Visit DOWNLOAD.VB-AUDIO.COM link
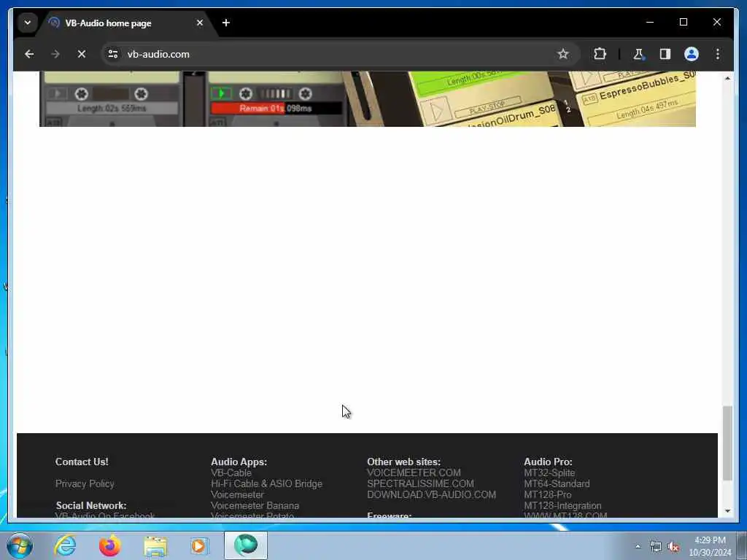This screenshot has width=747, height=560. (x=431, y=494)
